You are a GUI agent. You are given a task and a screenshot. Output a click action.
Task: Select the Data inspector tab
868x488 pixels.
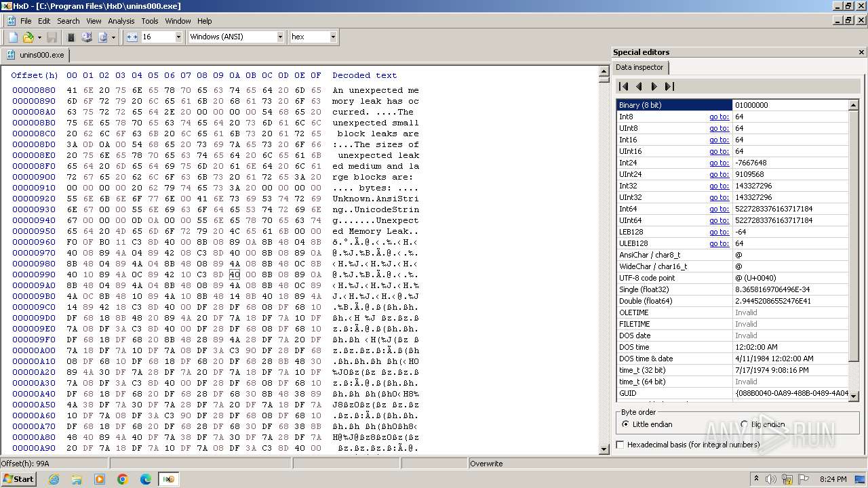pos(639,67)
